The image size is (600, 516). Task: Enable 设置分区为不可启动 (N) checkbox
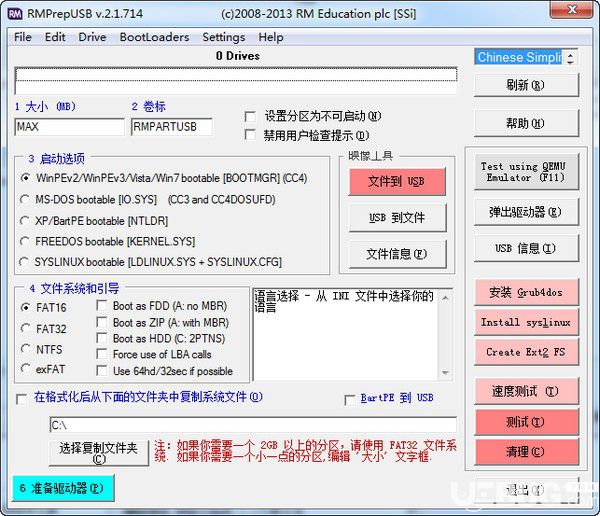coord(250,116)
